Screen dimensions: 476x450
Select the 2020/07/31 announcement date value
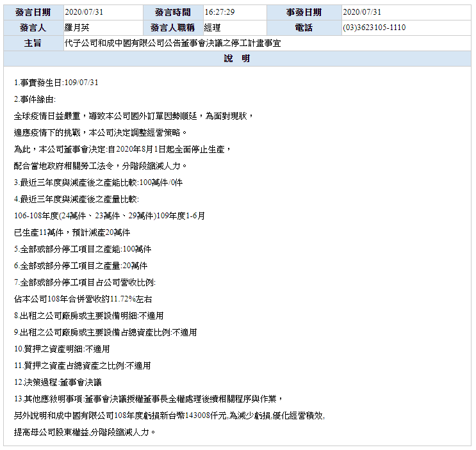click(84, 12)
